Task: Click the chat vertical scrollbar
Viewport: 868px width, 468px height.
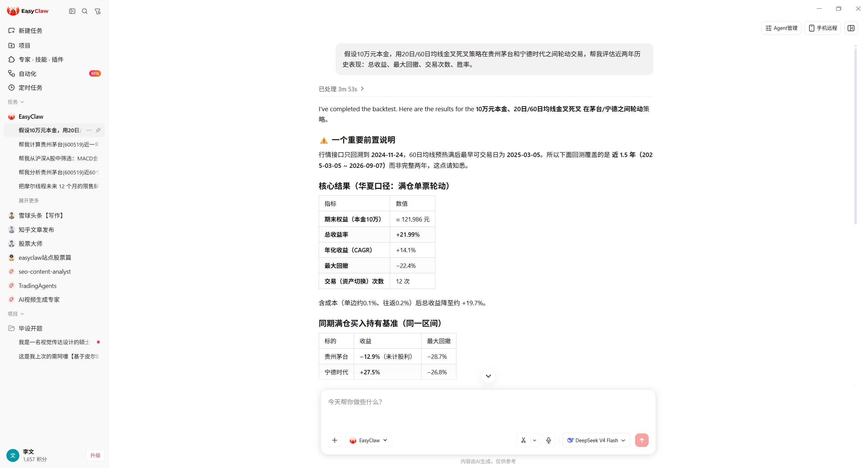Action: tap(855, 136)
